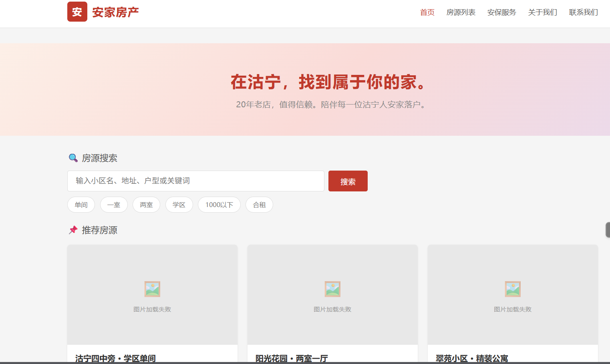
Task: Click broken image icon on 沽宁四中旁 card
Action: [x=152, y=289]
